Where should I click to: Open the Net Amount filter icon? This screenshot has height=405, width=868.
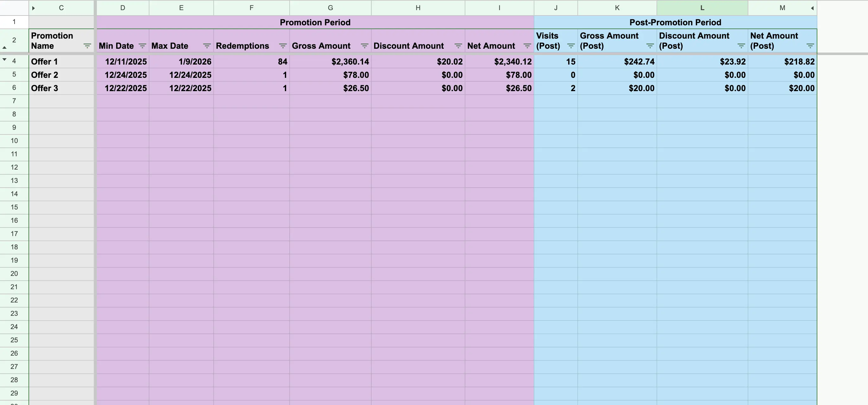tap(527, 46)
